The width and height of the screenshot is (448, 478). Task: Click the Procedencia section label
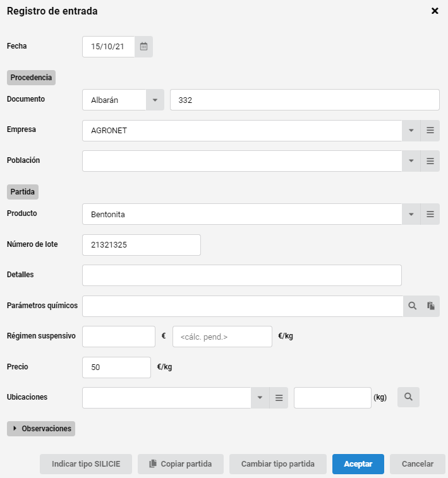31,78
